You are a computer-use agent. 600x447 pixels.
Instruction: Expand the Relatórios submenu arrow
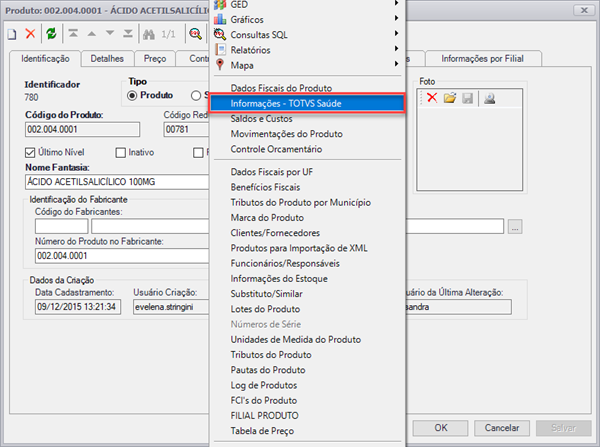(x=396, y=49)
